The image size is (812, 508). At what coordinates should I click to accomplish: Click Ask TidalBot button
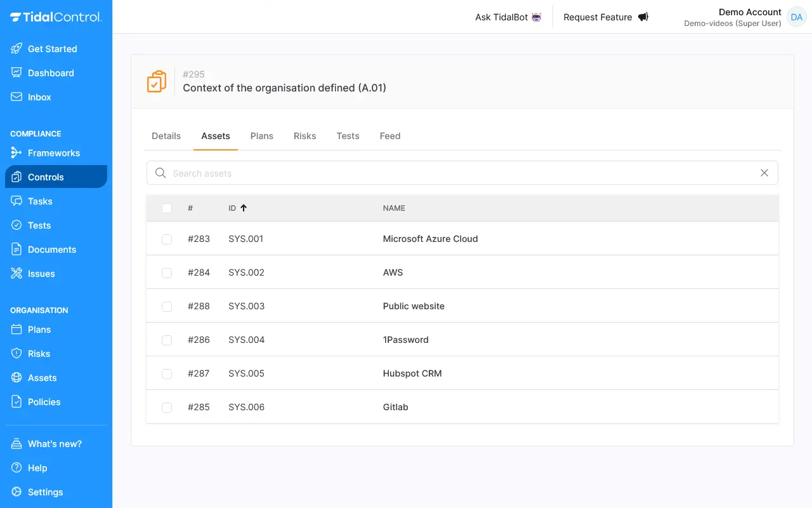click(x=509, y=17)
